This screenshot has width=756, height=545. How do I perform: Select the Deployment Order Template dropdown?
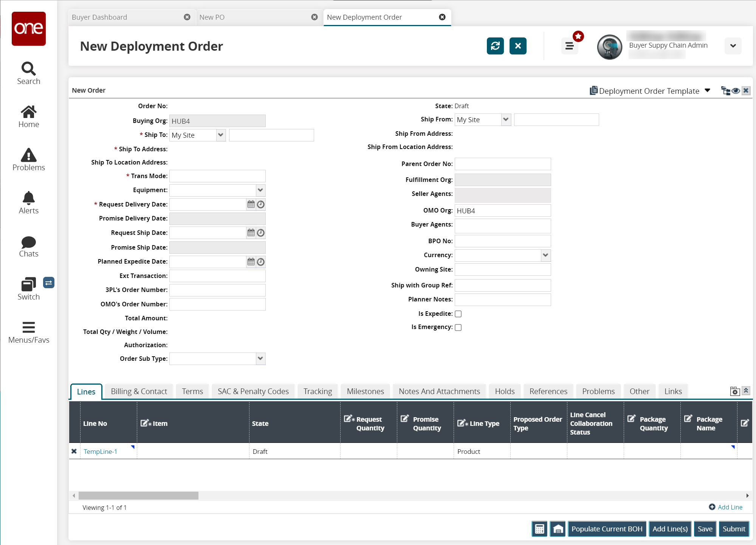[x=708, y=90]
